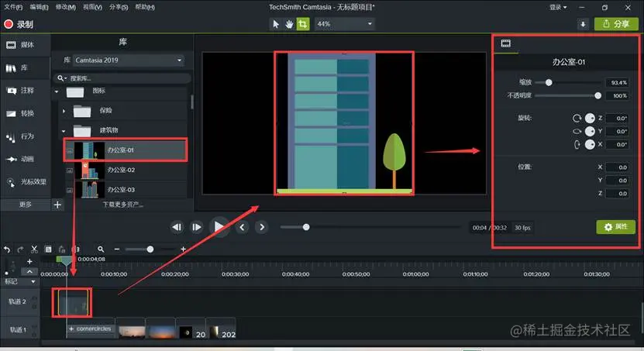This screenshot has width=644, height=351.
Task: Select the 办公室-01 library asset
Action: coord(126,150)
